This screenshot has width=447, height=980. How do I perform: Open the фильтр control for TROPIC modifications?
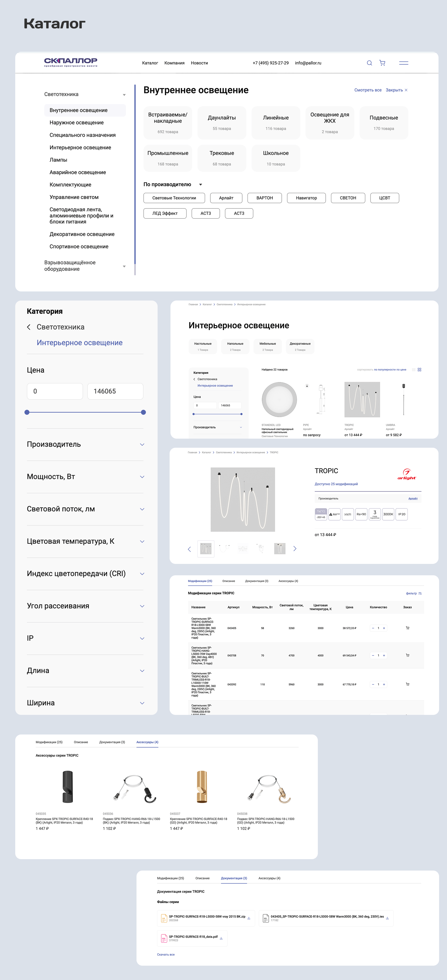coord(414,593)
